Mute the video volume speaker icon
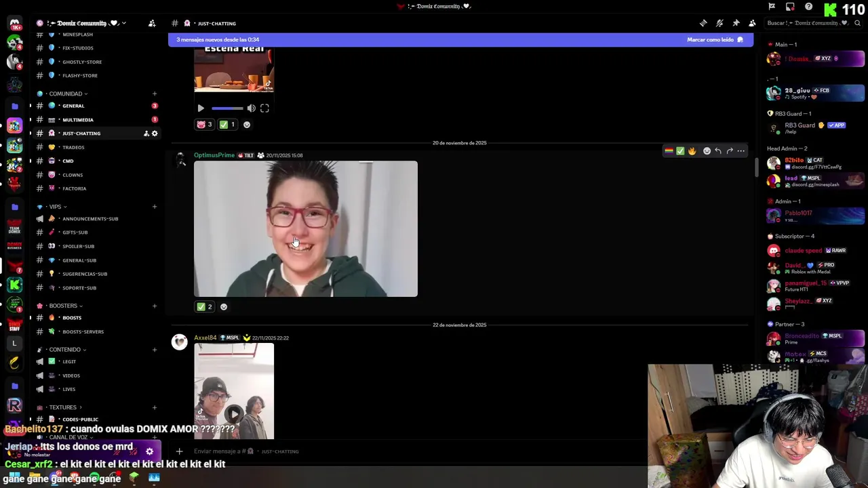The width and height of the screenshot is (868, 488). [251, 108]
